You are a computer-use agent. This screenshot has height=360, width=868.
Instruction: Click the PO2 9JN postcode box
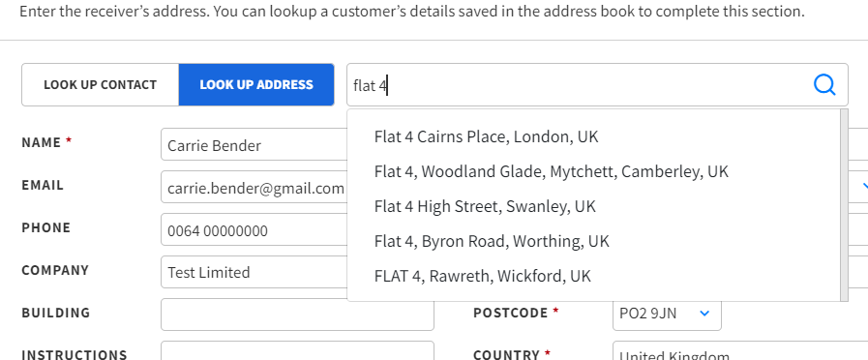pos(667,314)
